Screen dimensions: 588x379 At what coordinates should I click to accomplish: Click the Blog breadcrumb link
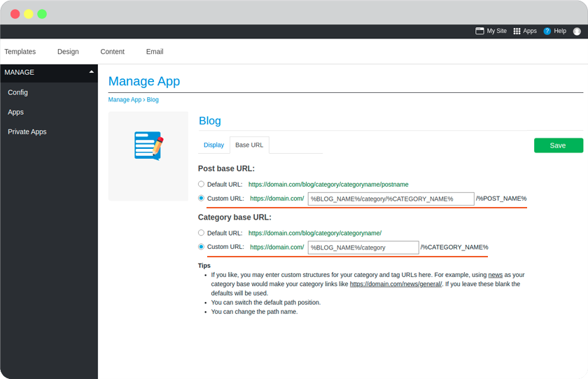(x=153, y=99)
